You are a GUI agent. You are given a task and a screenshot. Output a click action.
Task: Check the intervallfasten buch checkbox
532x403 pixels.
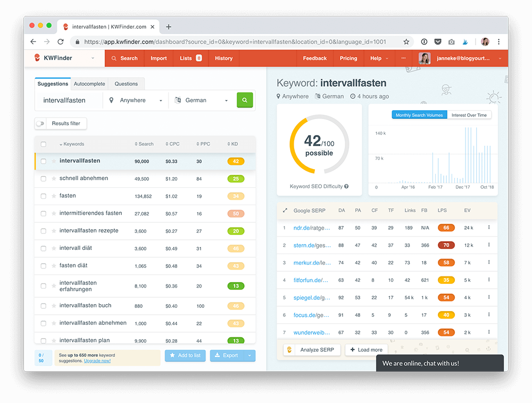[44, 306]
